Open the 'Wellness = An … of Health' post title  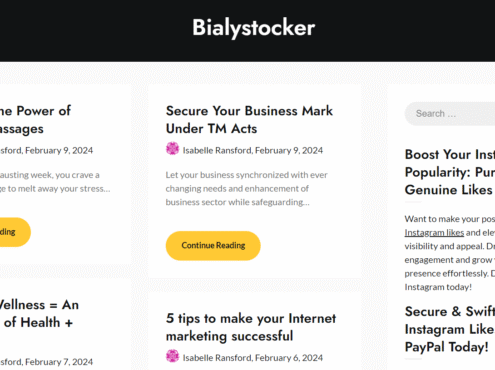click(39, 314)
